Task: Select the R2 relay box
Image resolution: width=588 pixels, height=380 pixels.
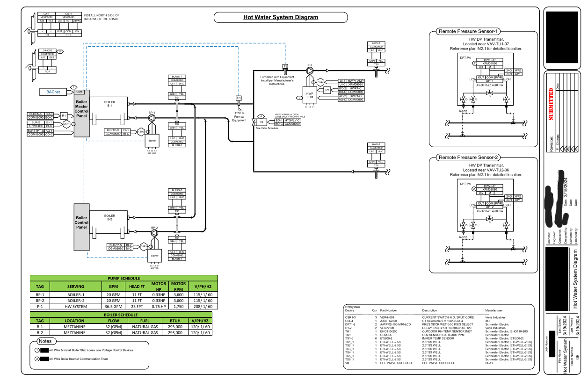Action: [x=327, y=90]
